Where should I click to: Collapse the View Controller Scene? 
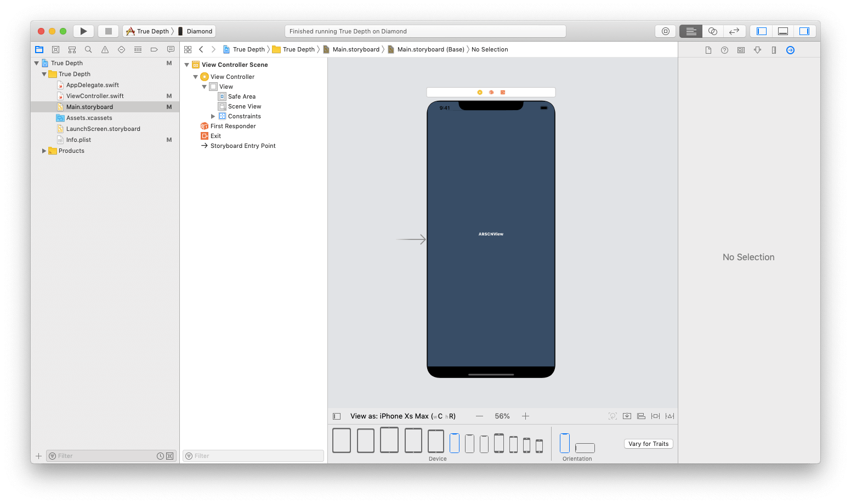click(x=187, y=64)
